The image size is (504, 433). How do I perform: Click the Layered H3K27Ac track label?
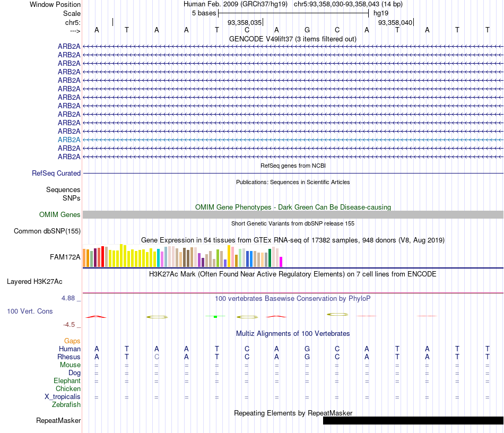34,282
